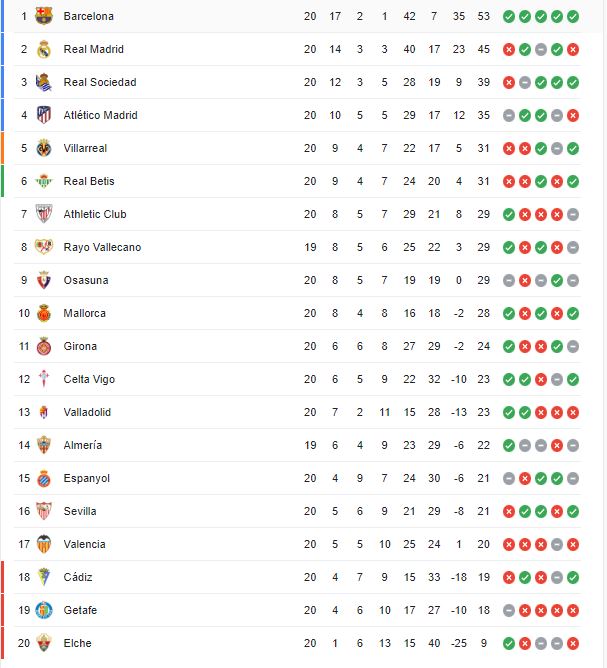Click the Real Betis club crest
The width and height of the screenshot is (607, 668).
pos(43,181)
